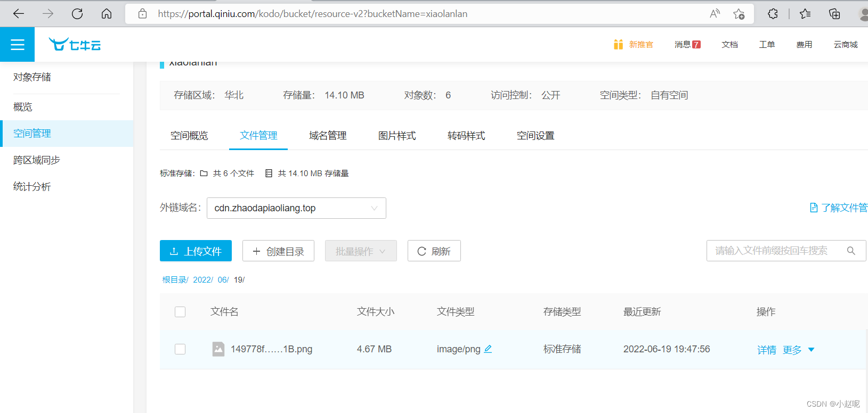Tick the select-all checkbox in table header
This screenshot has height=413, width=868.
pos(180,312)
